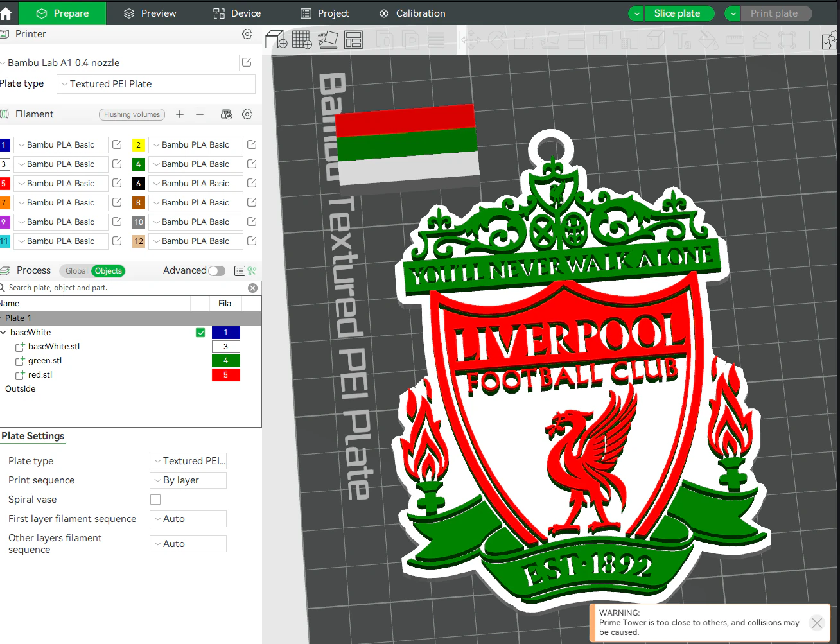Click the Add plate grid icon

[302, 39]
